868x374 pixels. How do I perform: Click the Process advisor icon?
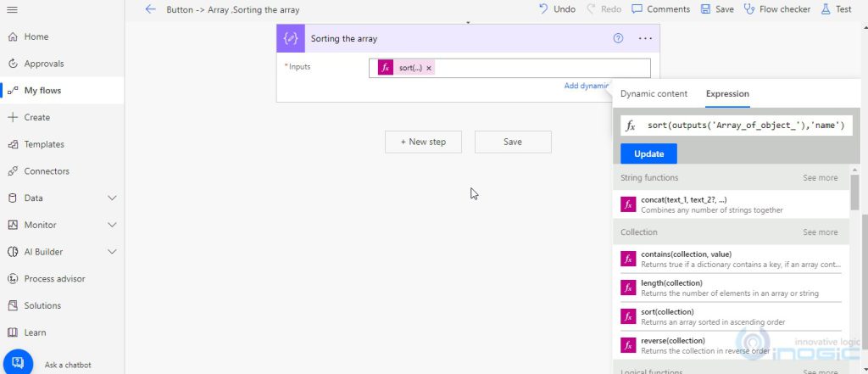click(13, 279)
